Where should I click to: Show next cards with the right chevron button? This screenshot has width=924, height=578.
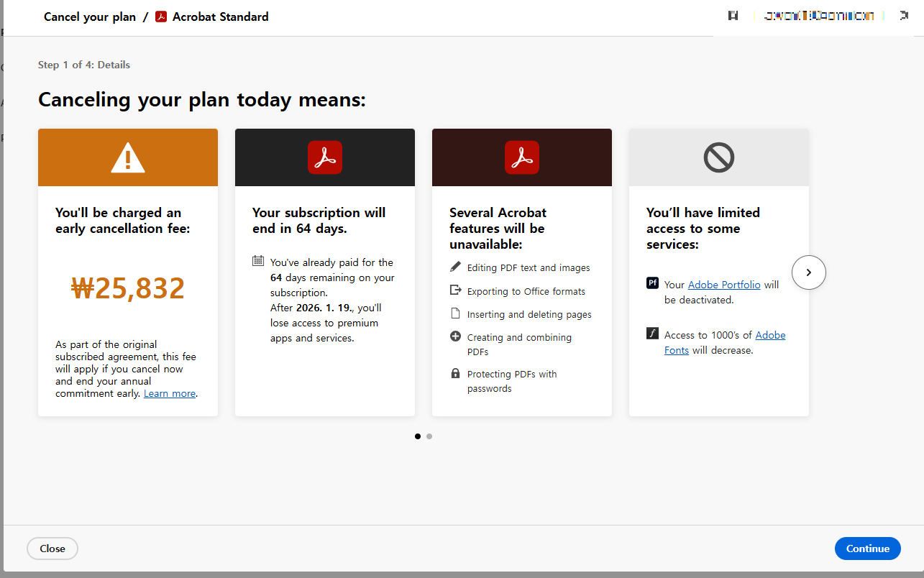[x=809, y=272]
